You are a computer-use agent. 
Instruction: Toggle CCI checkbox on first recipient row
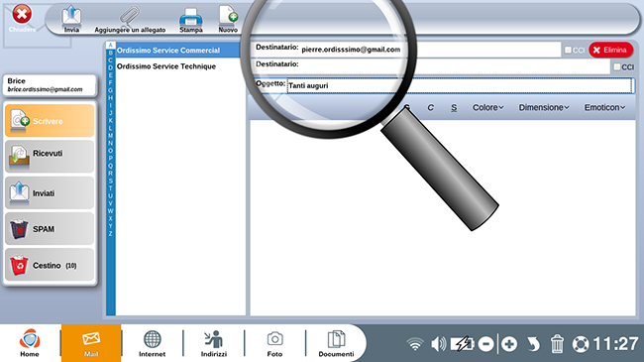[568, 50]
